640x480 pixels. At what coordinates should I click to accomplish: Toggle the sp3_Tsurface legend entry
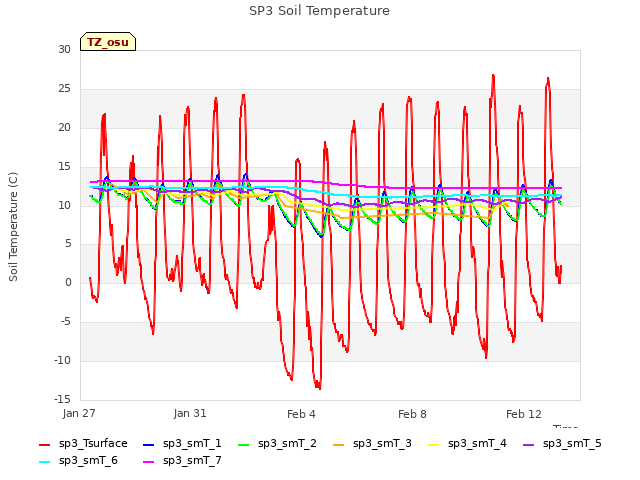point(83,443)
